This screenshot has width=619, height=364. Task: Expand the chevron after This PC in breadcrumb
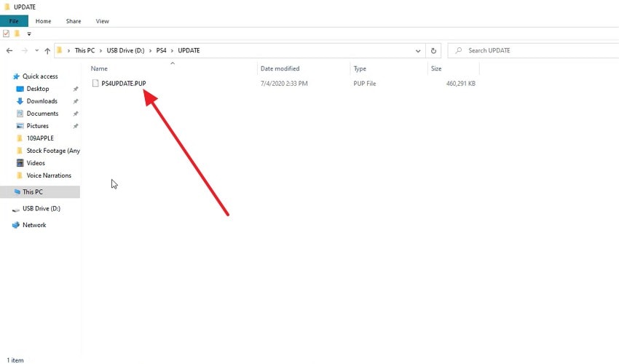tap(100, 50)
